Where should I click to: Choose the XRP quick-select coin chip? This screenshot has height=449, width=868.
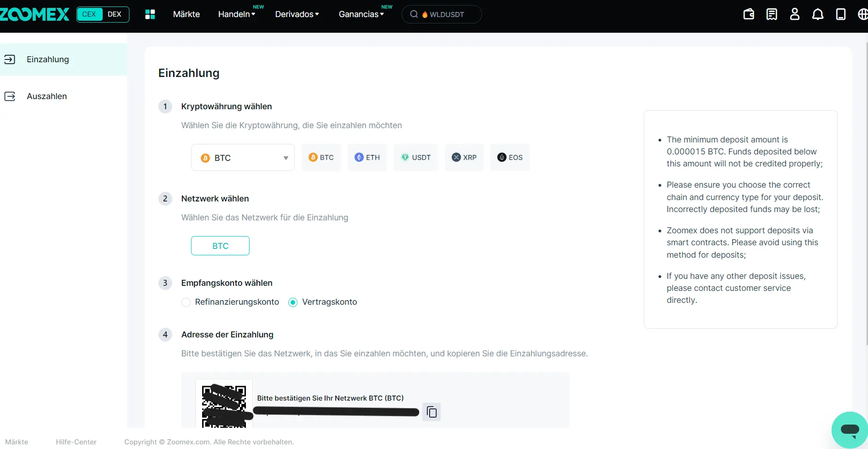pyautogui.click(x=464, y=158)
